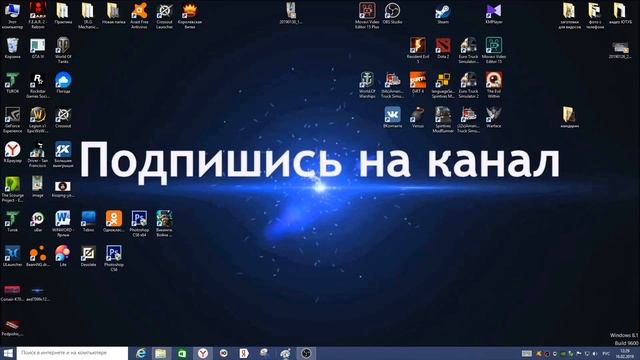The height and width of the screenshot is (360, 640).
Task: Launch the Resident Evil 5 shortcut
Action: [x=418, y=50]
